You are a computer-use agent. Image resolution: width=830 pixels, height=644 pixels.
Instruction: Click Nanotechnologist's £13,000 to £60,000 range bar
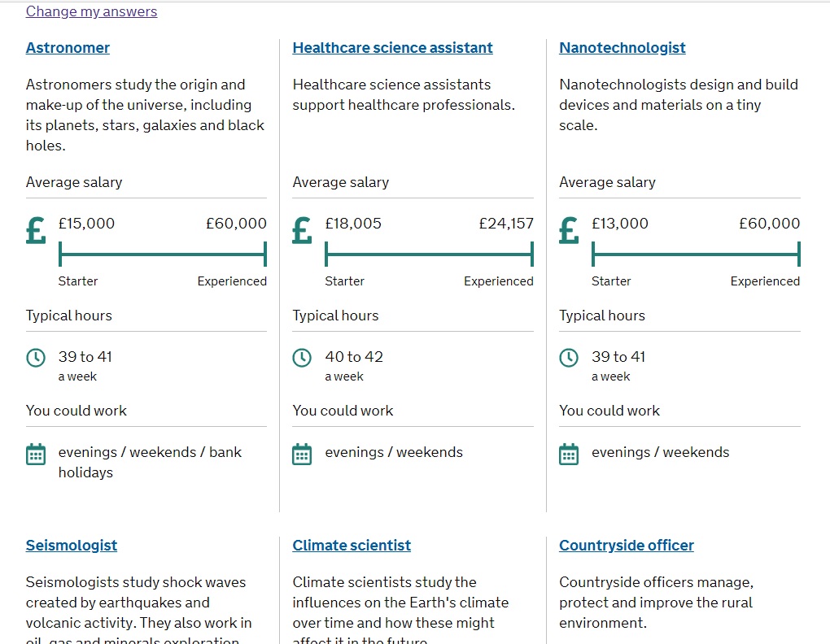tap(696, 255)
